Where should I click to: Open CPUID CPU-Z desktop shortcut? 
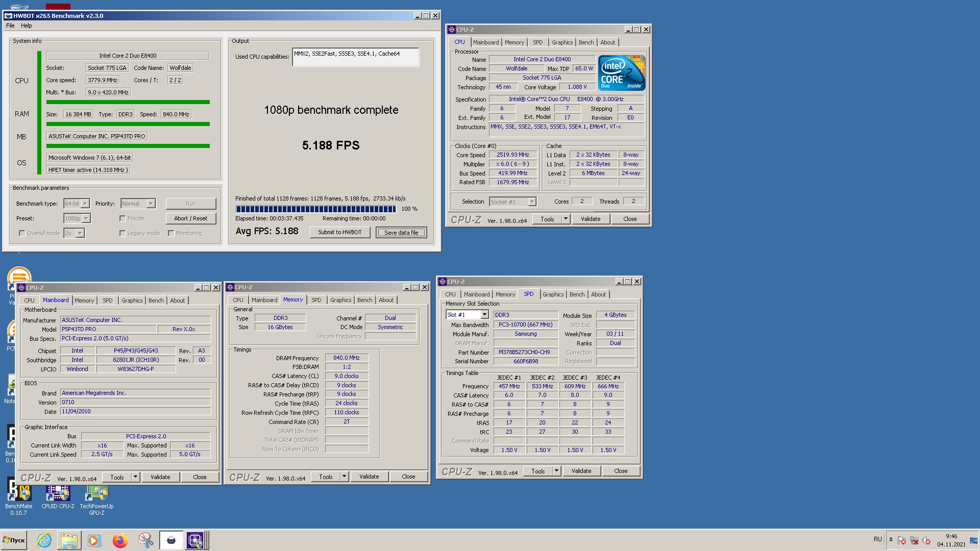[x=58, y=496]
